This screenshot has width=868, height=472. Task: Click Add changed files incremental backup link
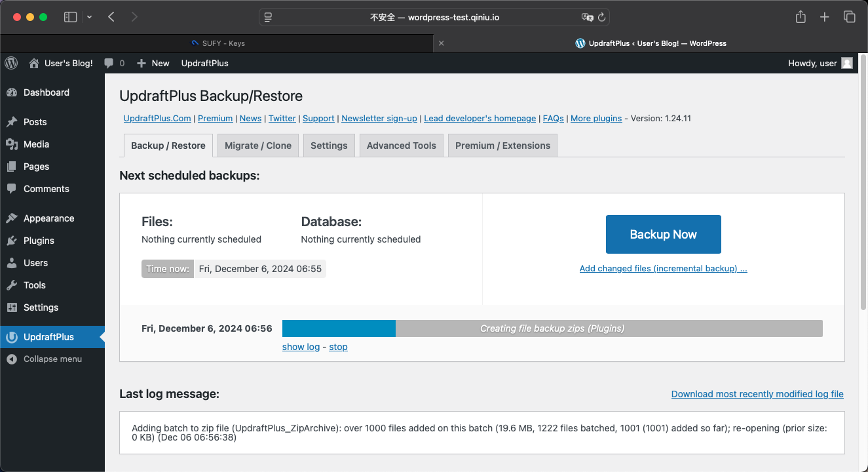tap(663, 269)
